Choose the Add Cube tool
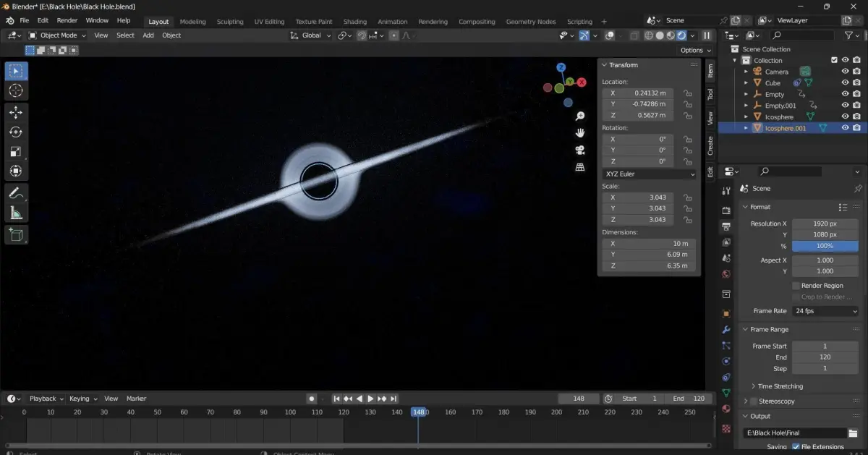Image resolution: width=868 pixels, height=455 pixels. [x=16, y=234]
